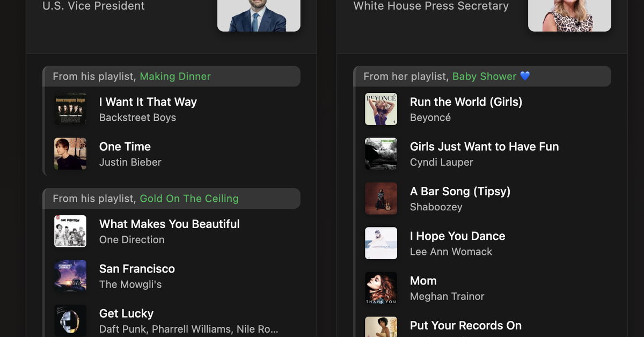Click the Backstreet Boys album cover thumbnail
The image size is (644, 337).
click(x=70, y=108)
